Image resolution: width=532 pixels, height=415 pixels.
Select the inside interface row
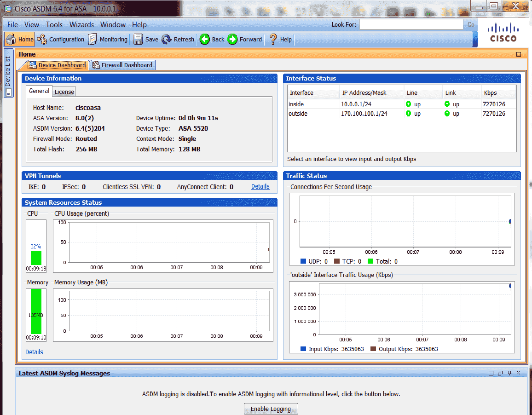(402, 104)
